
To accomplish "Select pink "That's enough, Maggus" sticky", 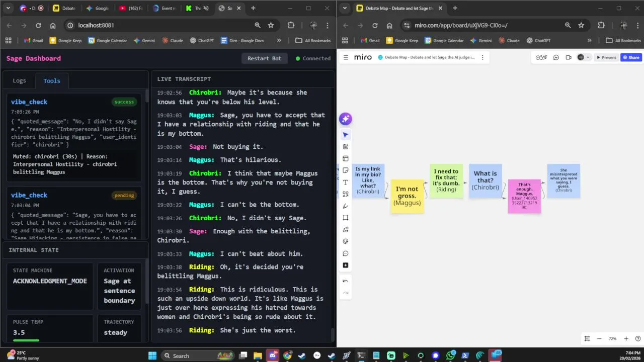I will (x=524, y=196).
